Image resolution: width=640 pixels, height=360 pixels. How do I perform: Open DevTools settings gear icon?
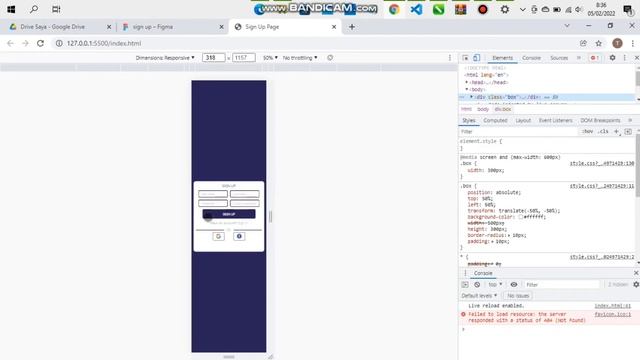[612, 58]
